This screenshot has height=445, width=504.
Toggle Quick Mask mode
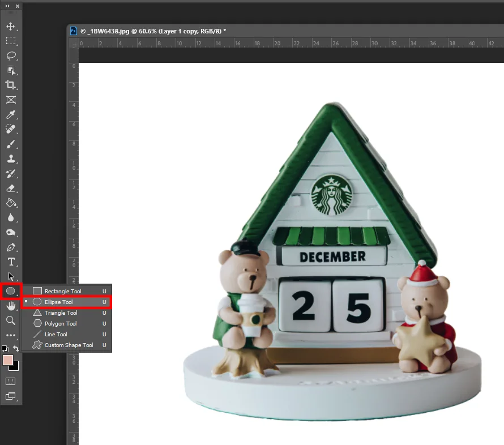(11, 382)
